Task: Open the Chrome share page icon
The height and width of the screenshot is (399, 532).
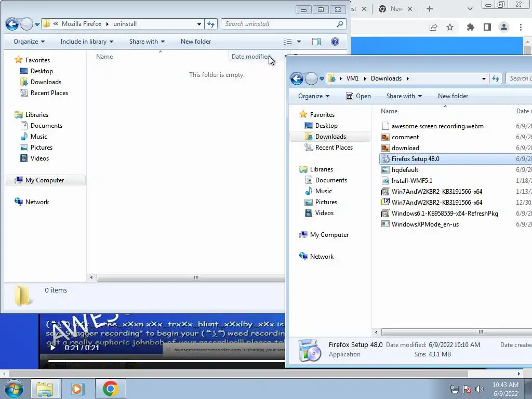Action: point(433,27)
